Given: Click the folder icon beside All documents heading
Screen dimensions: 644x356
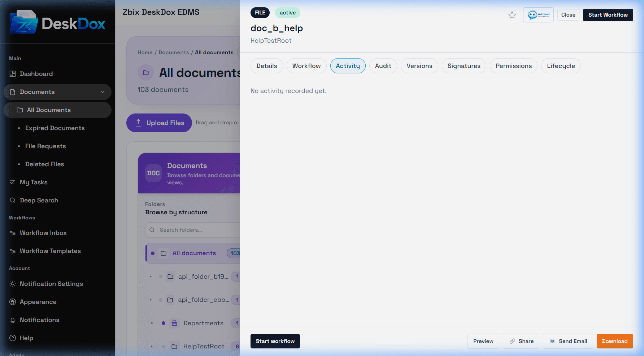Looking at the screenshot, I should (x=146, y=73).
